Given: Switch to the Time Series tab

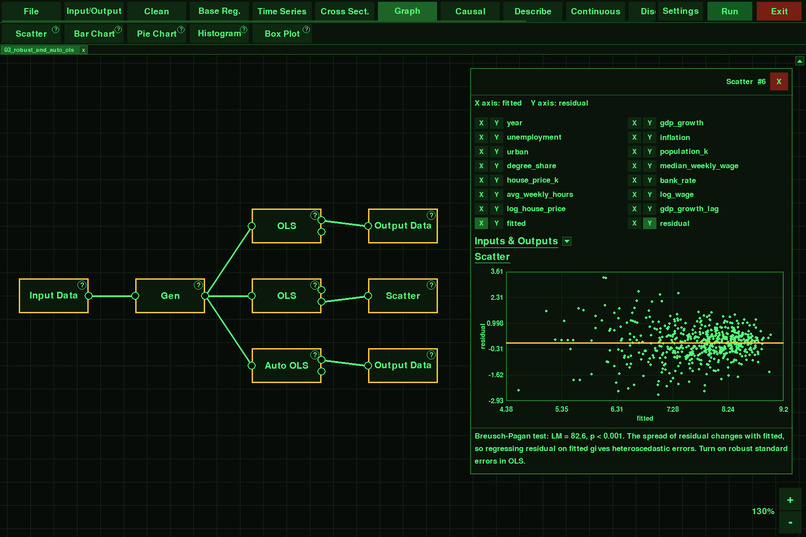Looking at the screenshot, I should pos(282,11).
